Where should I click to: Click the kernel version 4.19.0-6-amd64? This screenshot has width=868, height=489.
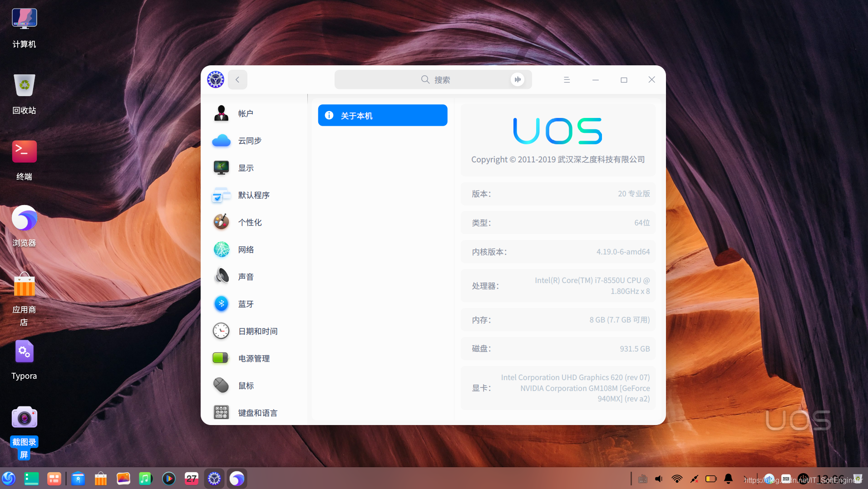click(x=623, y=252)
